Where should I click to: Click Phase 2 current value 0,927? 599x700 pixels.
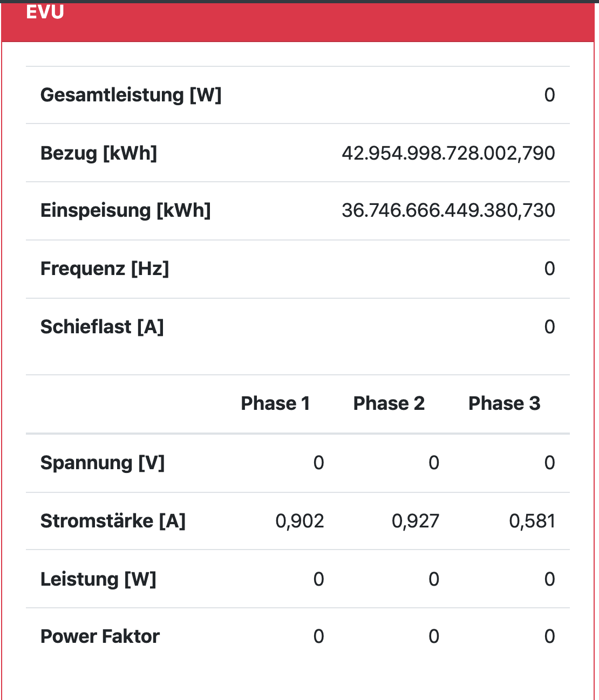coord(415,521)
